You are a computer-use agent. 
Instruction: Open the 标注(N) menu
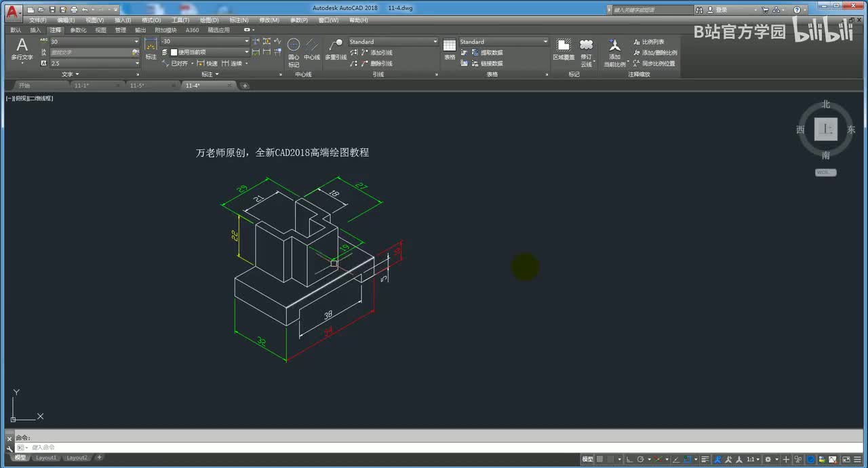pyautogui.click(x=239, y=20)
